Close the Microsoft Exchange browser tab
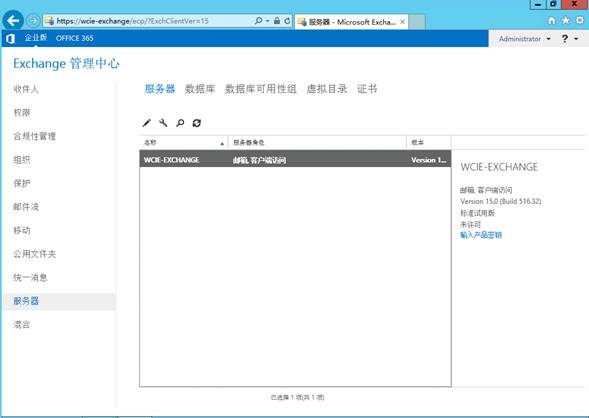 pos(402,22)
